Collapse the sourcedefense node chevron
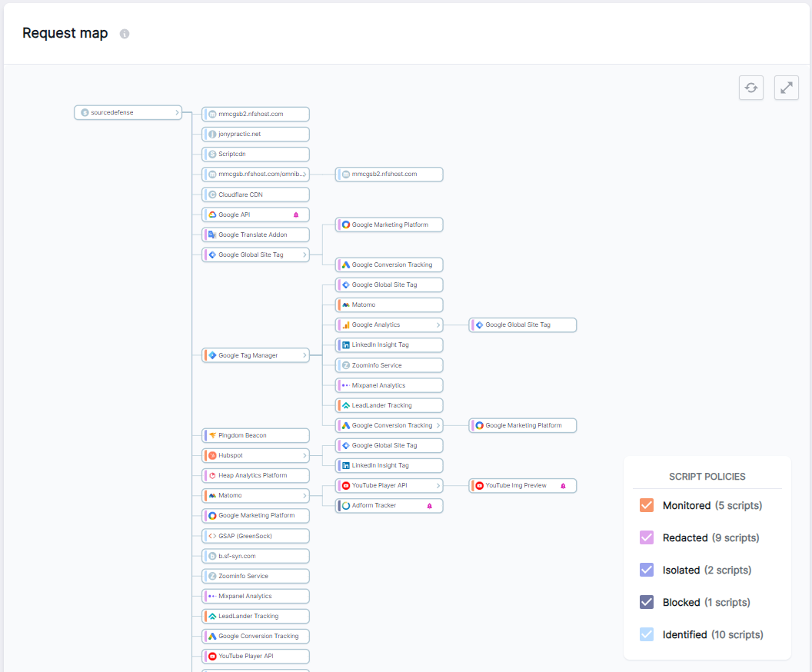 177,112
